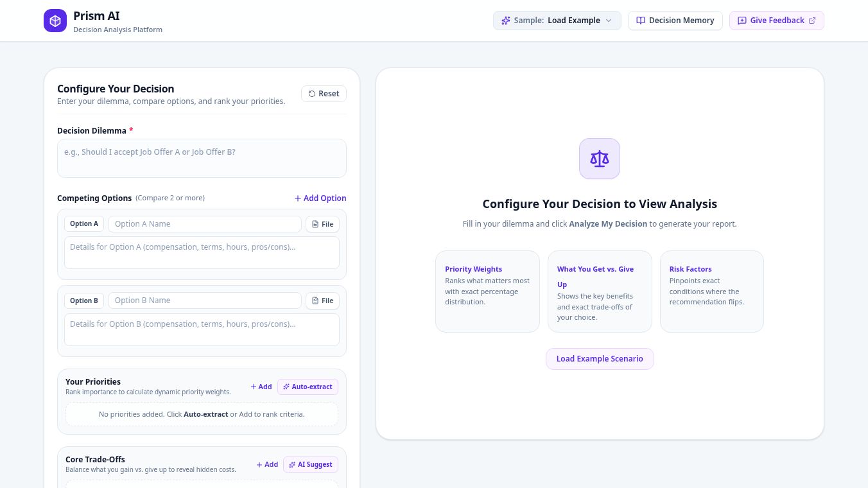Click the Configure Your Decision heading
Viewport: 868px width, 488px height.
coord(116,89)
